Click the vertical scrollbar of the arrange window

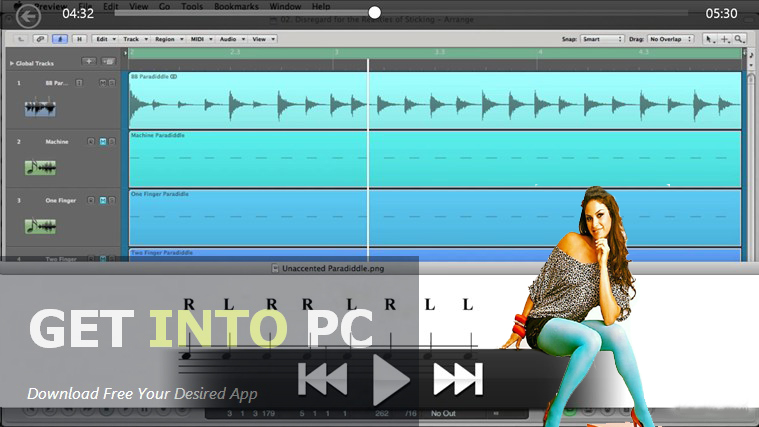point(751,165)
